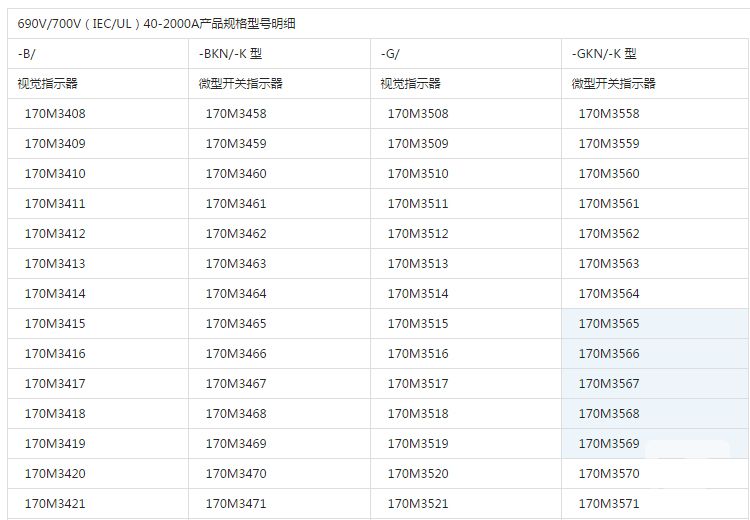Click part number 170M3514
The image size is (750, 520).
418,293
